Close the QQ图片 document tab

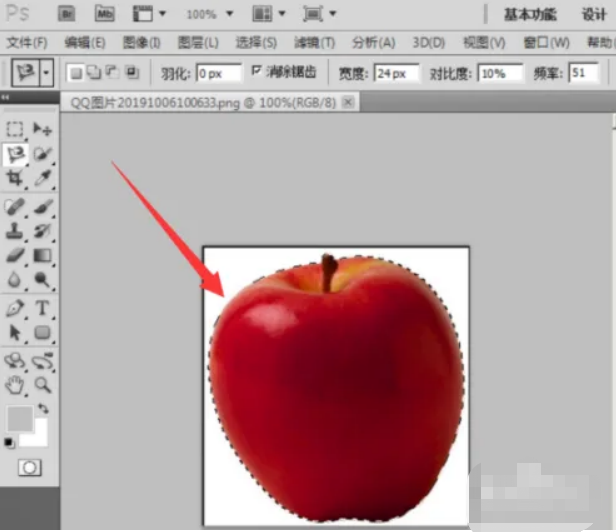pyautogui.click(x=348, y=102)
